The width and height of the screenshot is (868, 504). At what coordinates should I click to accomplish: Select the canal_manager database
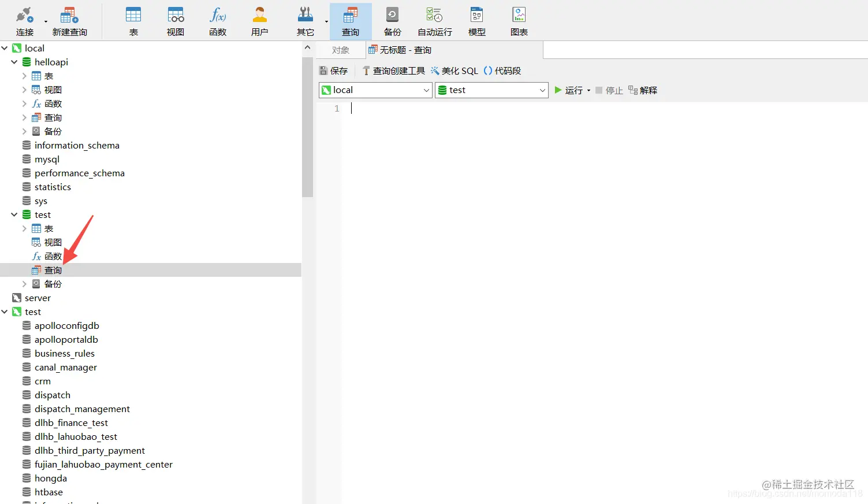(x=59, y=367)
